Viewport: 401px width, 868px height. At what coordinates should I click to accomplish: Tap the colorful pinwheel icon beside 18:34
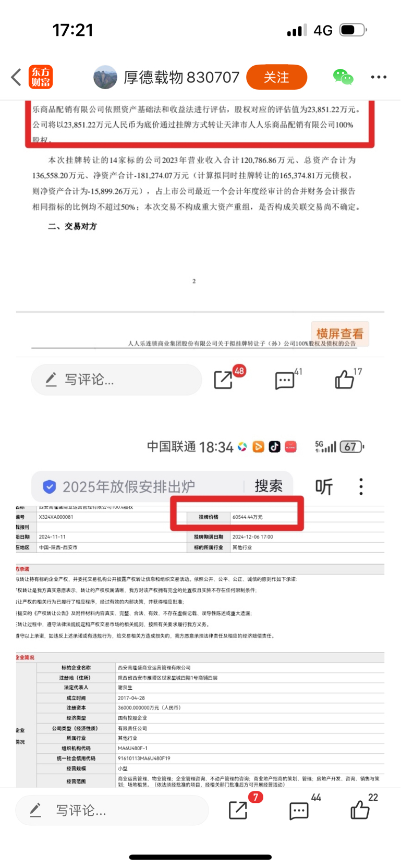point(242,447)
